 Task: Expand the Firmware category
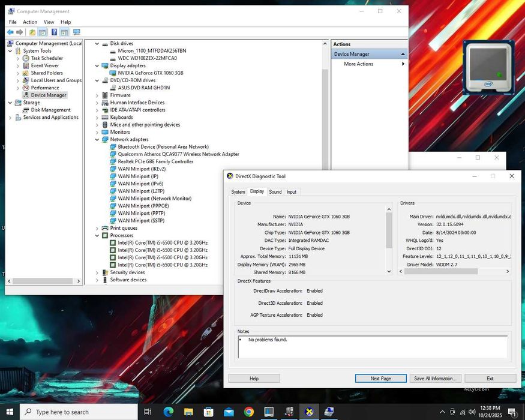pos(97,95)
